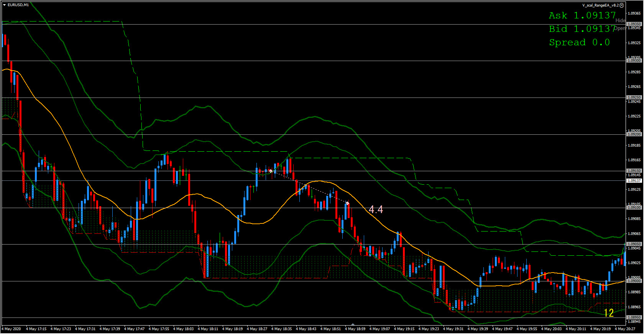Click the 4 May 17:31 time label
The height and width of the screenshot is (334, 644).
click(85, 329)
